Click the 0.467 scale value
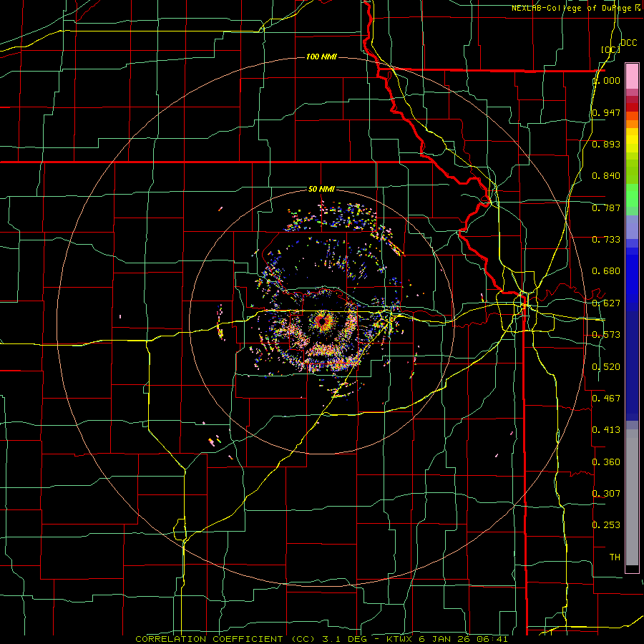Viewport: 644px width, 644px height. point(606,399)
